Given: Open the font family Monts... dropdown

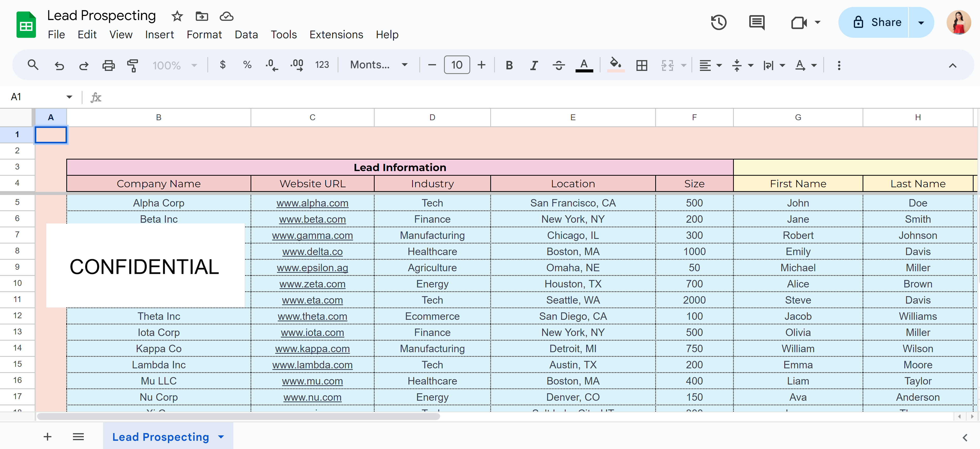Looking at the screenshot, I should [x=378, y=65].
